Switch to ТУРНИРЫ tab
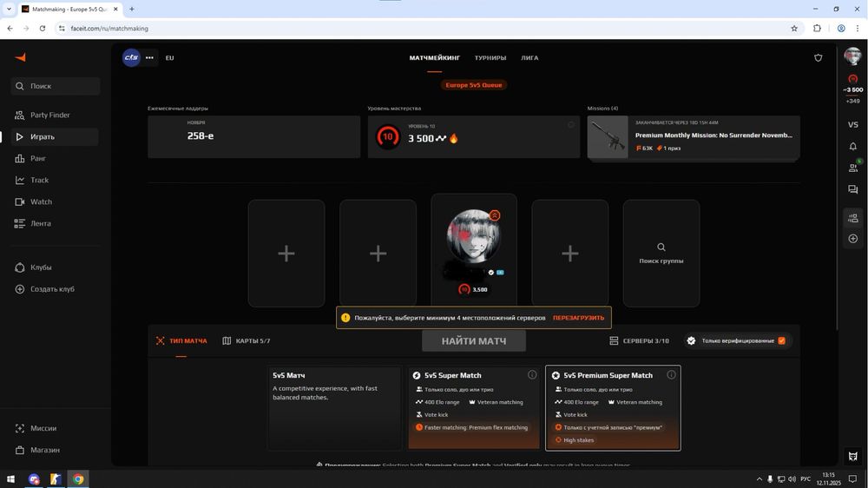This screenshot has height=488, width=868. pos(490,57)
